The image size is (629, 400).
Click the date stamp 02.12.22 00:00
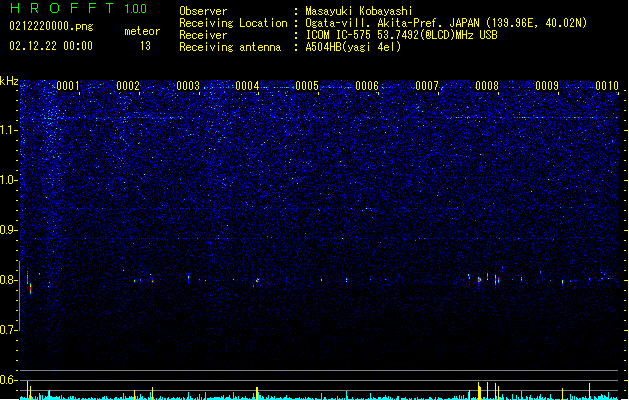(51, 46)
